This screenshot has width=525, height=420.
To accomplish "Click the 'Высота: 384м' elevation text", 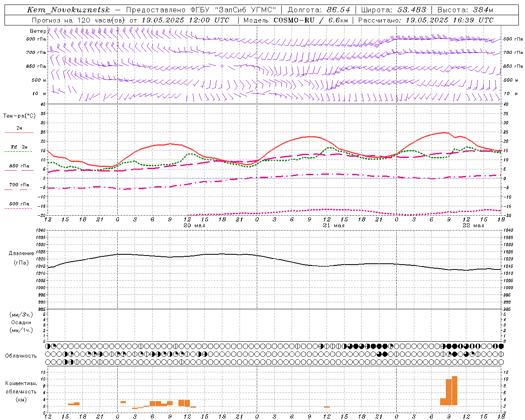I will [466, 10].
